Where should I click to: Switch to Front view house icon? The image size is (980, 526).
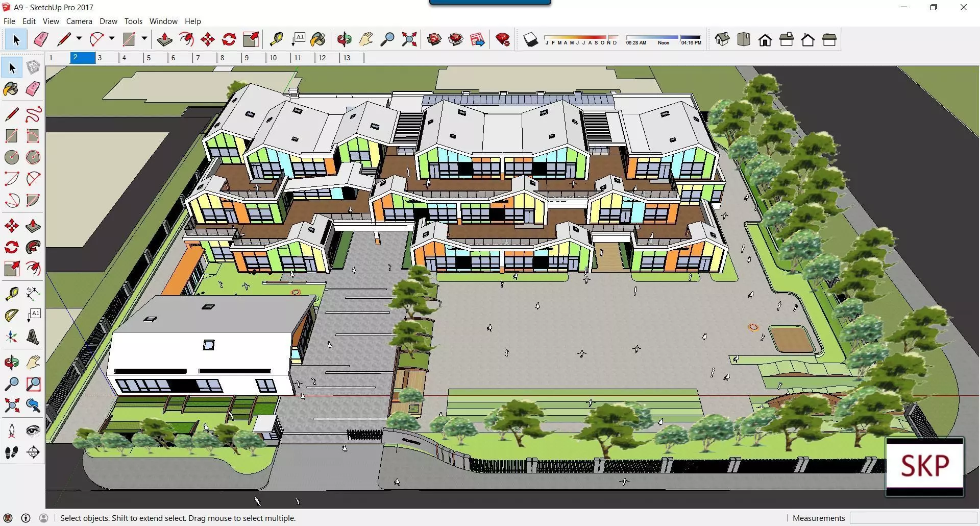click(765, 39)
